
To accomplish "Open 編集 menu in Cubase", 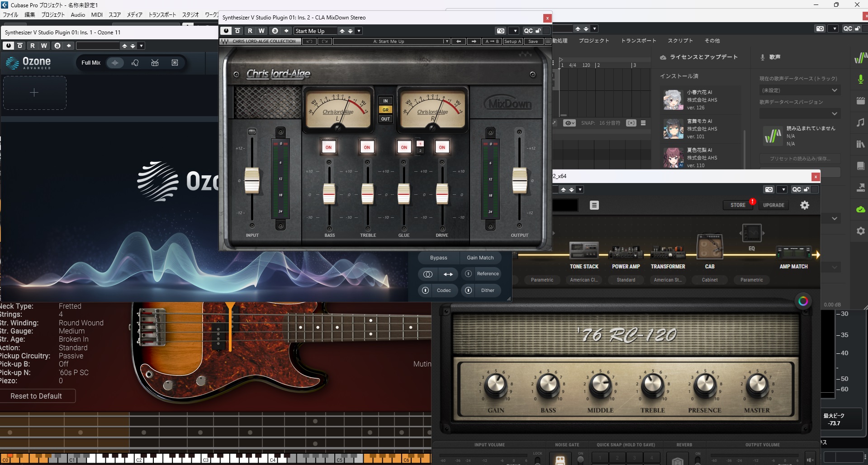I will [x=29, y=14].
